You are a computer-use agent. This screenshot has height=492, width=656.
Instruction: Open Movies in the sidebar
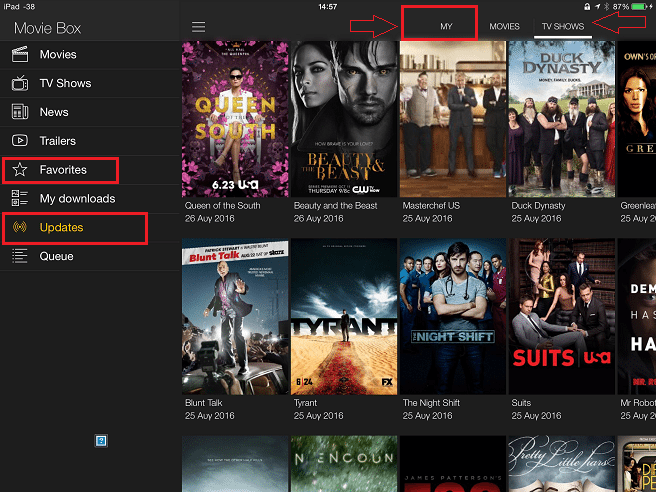[x=90, y=54]
